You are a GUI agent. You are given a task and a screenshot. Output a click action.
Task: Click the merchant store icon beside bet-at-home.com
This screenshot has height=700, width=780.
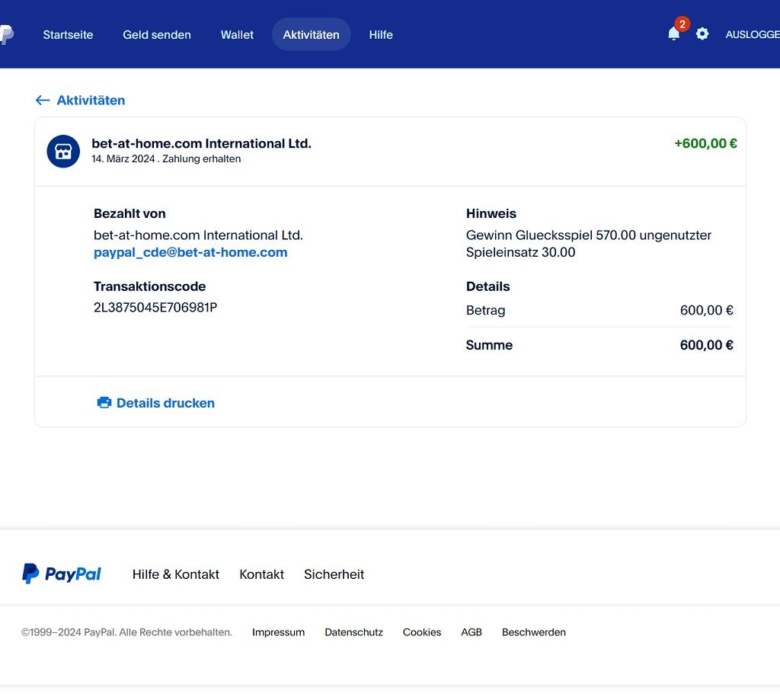[63, 151]
